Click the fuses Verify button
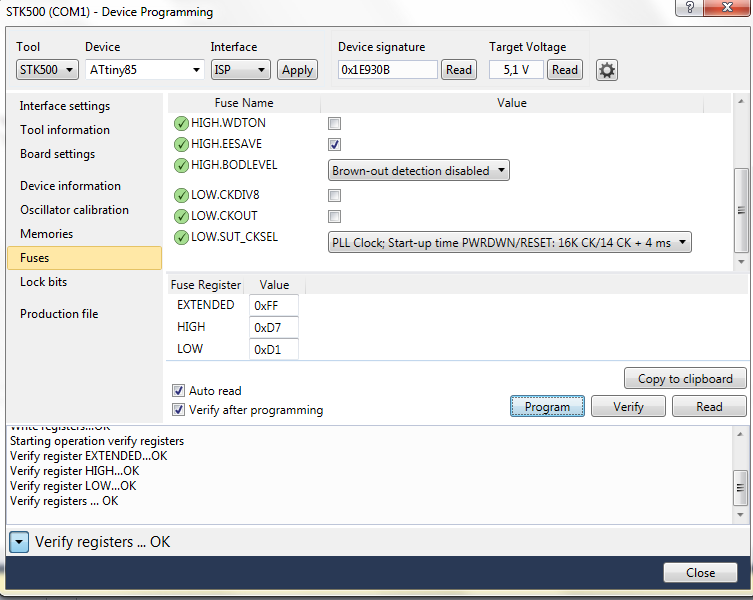This screenshot has height=600, width=753. pyautogui.click(x=628, y=407)
